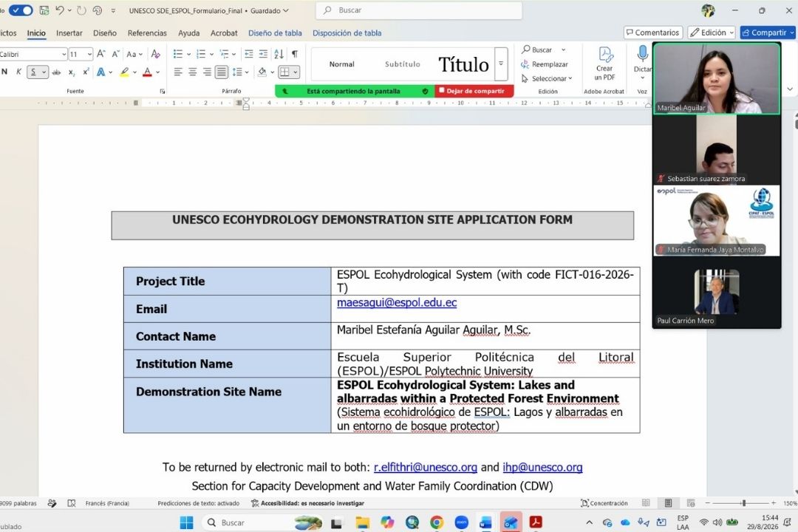Toggle bold N formatting
The image size is (798, 532).
coord(4,72)
